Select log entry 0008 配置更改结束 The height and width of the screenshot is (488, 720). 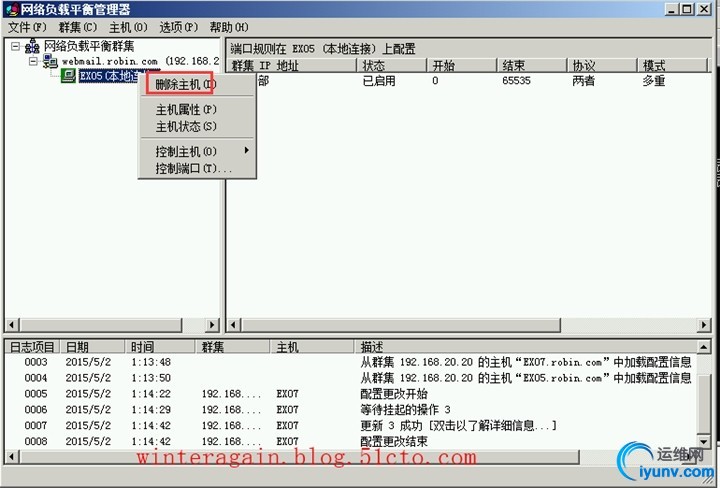coord(351,441)
